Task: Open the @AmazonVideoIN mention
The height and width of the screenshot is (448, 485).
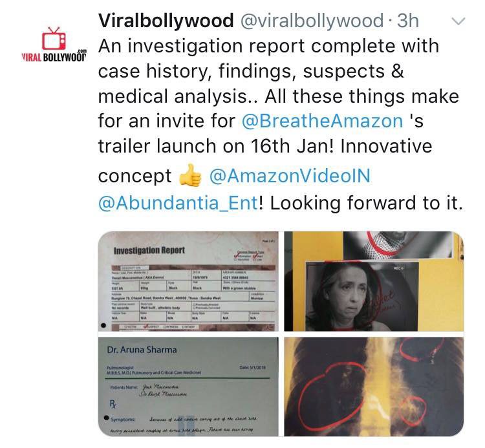Action: [290, 176]
